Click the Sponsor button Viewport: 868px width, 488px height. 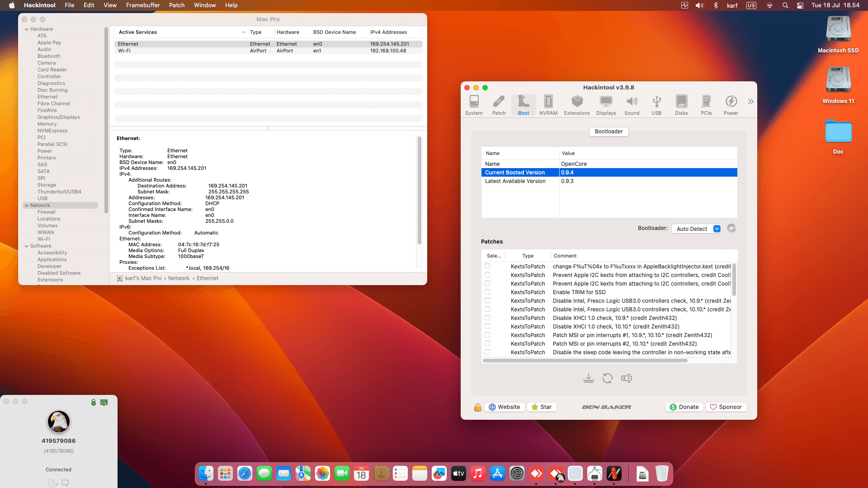(726, 407)
